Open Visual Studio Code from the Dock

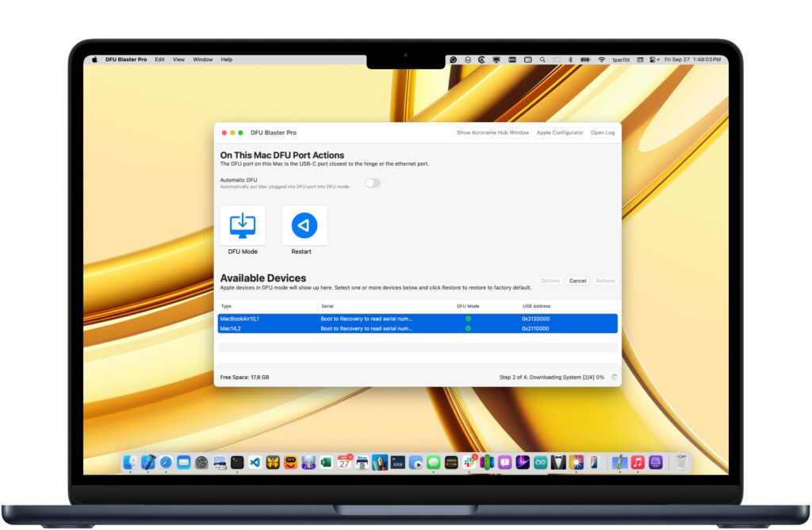tap(255, 462)
